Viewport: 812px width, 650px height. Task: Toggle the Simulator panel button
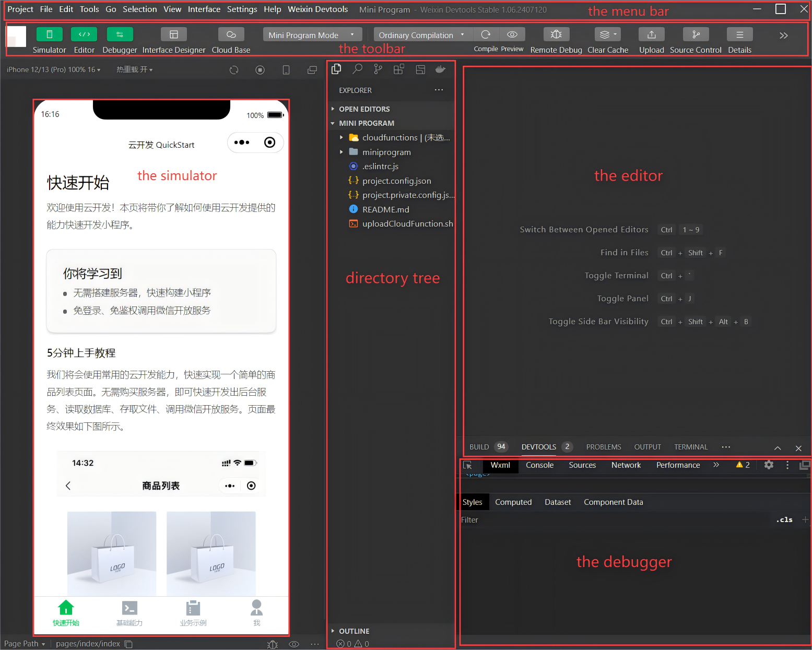[x=50, y=34]
